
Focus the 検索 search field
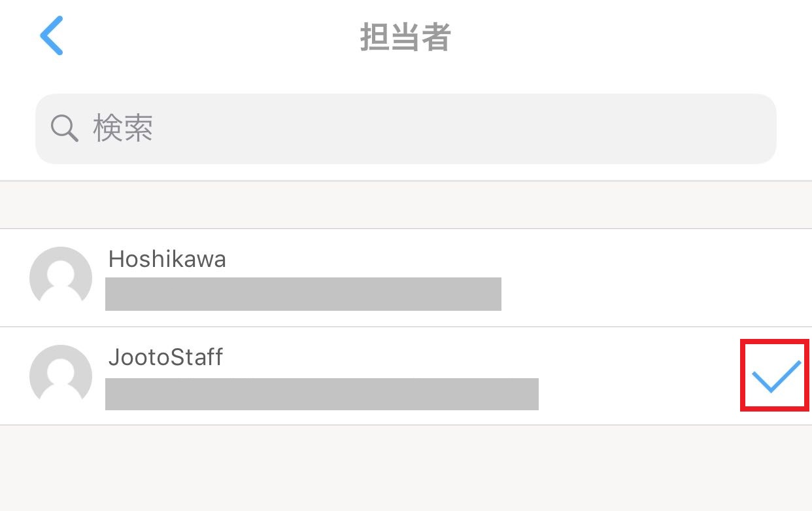tap(405, 129)
